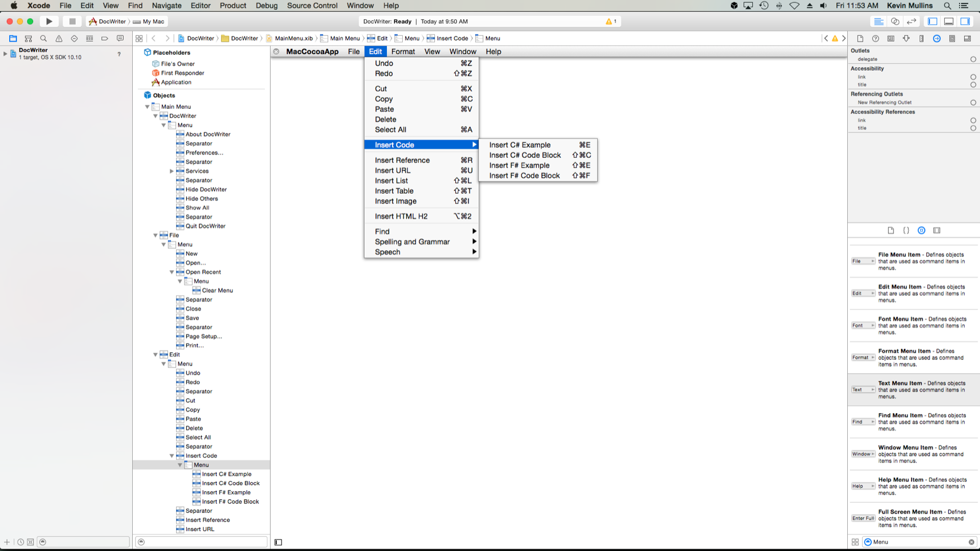
Task: Open Spotlight search in macOS menu bar
Action: [948, 6]
